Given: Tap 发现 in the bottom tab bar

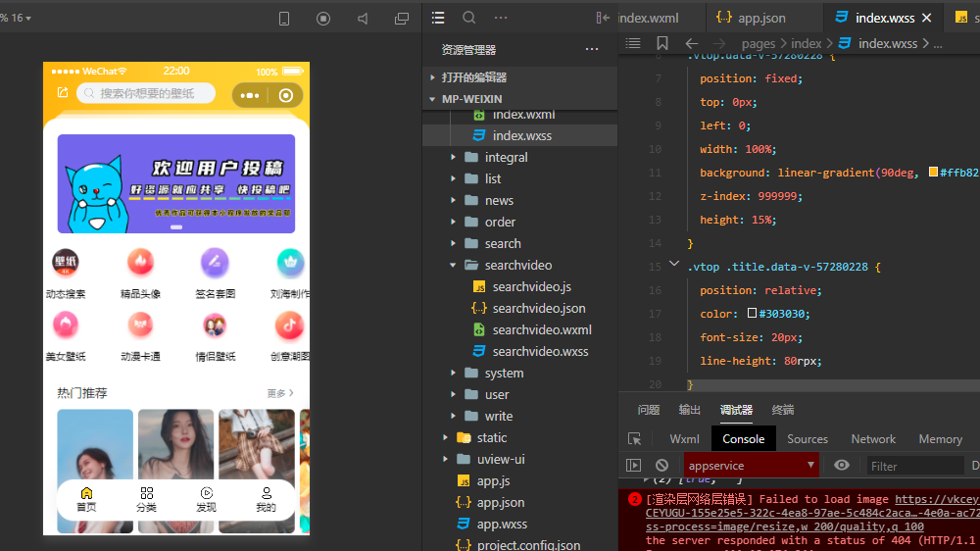Looking at the screenshot, I should pos(206,500).
